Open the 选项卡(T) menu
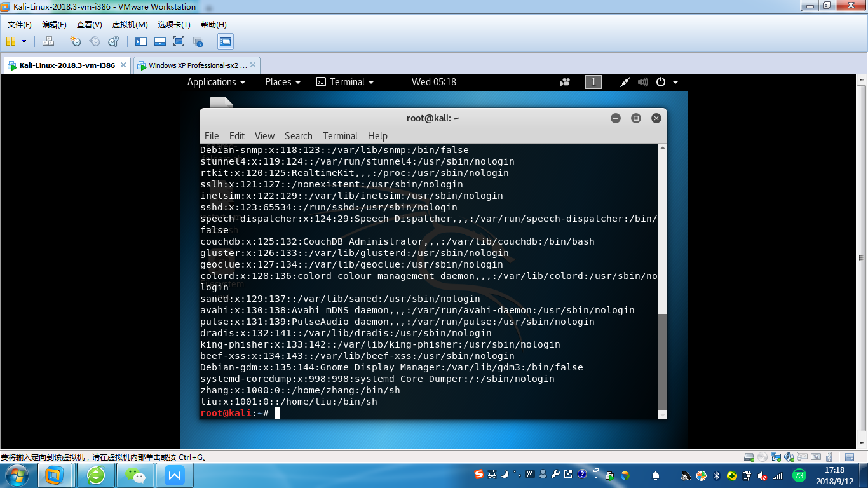 pyautogui.click(x=174, y=25)
